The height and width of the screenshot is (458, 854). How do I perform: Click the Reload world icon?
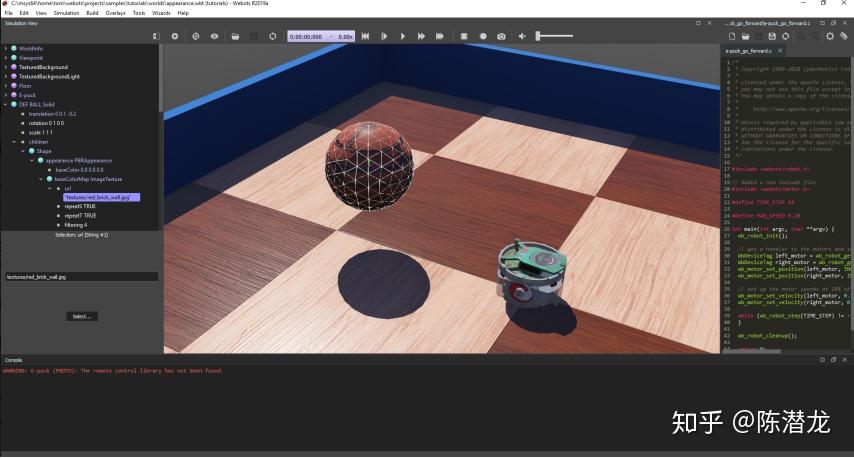273,36
